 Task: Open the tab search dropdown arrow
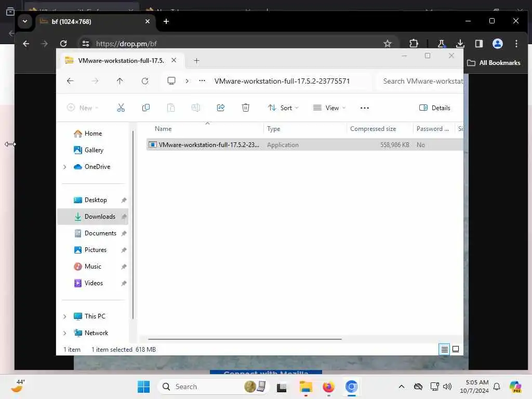point(25,21)
